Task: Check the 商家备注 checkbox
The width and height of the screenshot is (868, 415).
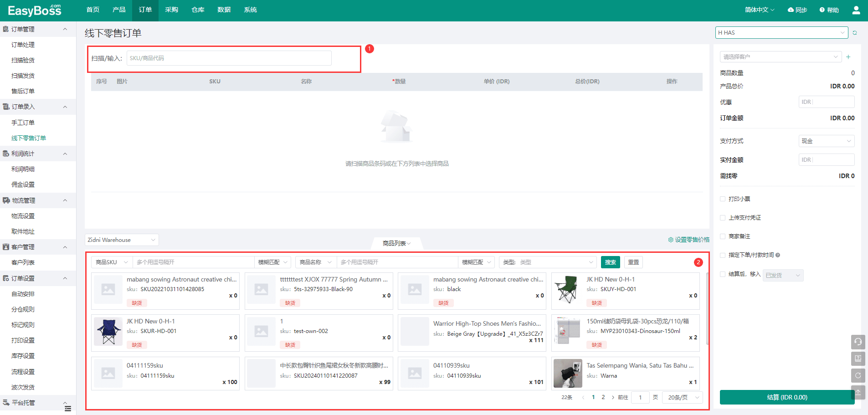Action: 723,236
